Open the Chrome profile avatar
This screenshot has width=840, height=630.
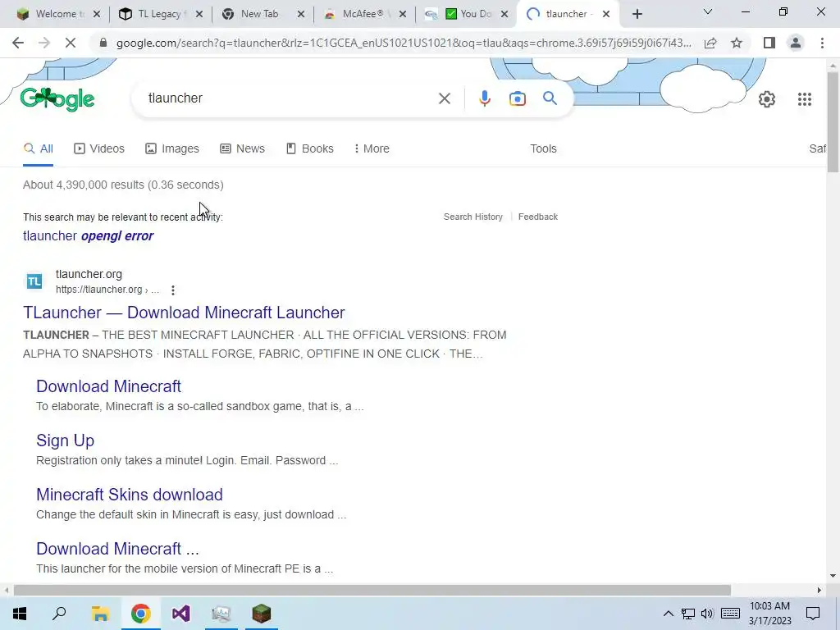coord(796,43)
